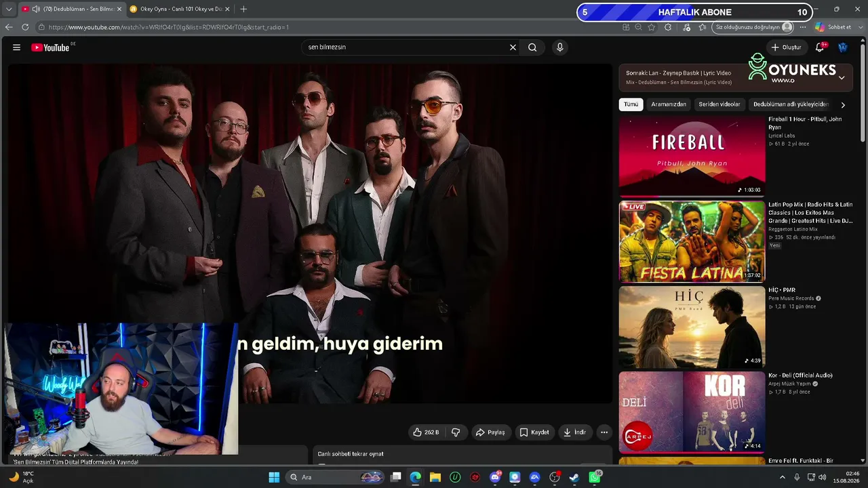Viewport: 868px width, 488px height.
Task: Go to the YouTube home logo
Action: click(52, 47)
